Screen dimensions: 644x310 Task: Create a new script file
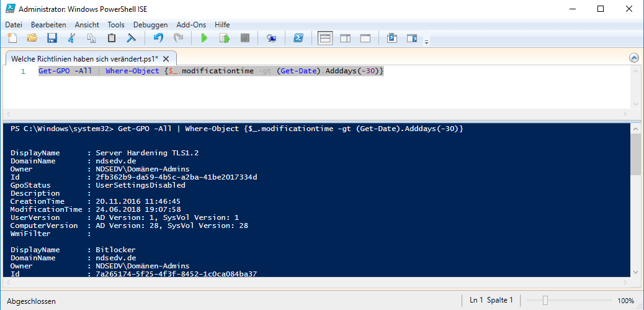tap(12, 39)
